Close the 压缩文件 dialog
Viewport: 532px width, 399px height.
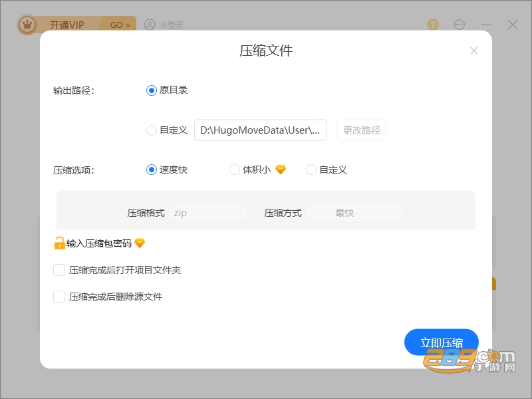click(x=474, y=51)
